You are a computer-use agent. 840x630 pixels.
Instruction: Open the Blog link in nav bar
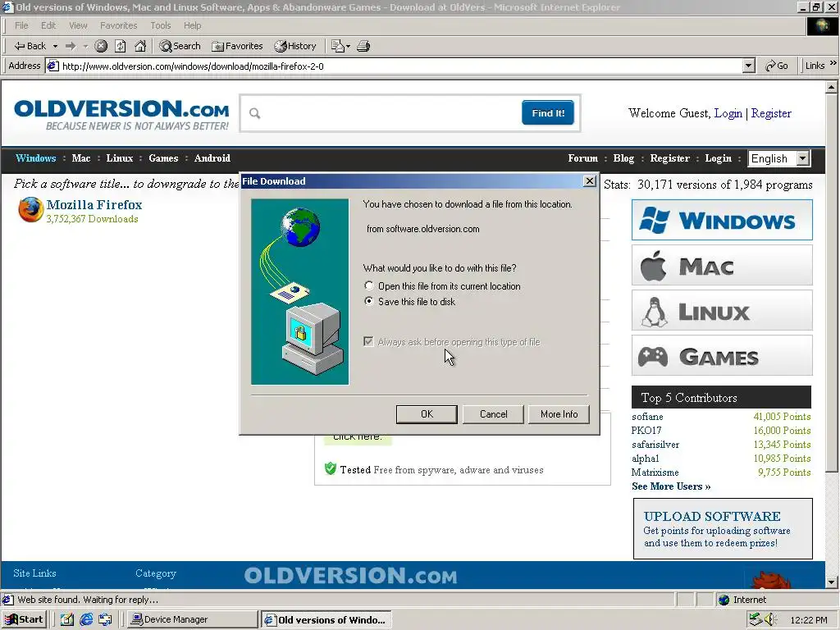[623, 158]
